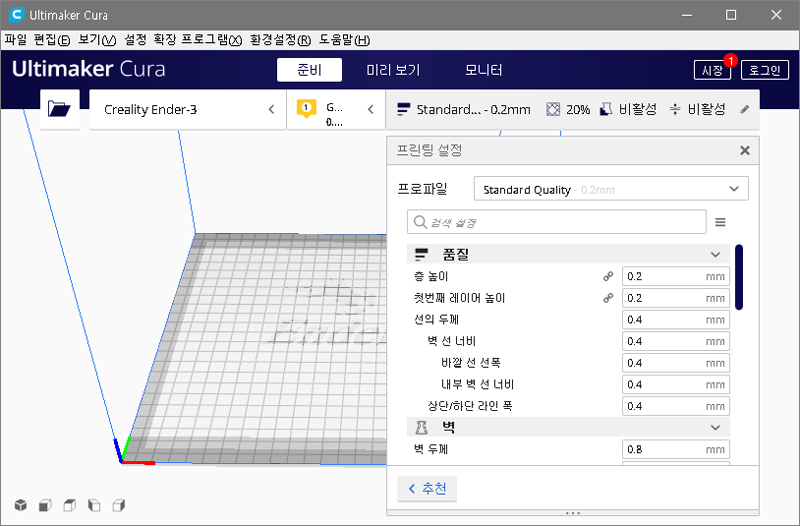Close the 프린팅 설정 panel
Image resolution: width=800 pixels, height=526 pixels.
click(745, 151)
